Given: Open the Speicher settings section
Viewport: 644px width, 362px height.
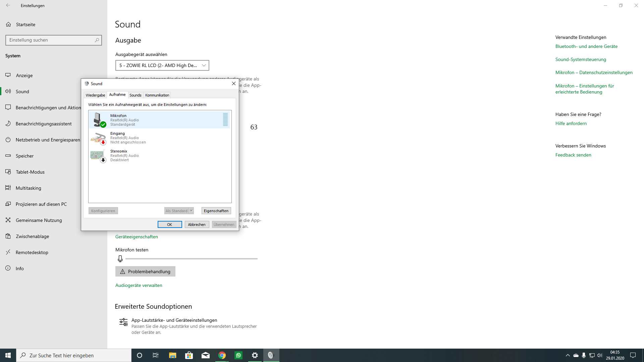Looking at the screenshot, I should (x=25, y=156).
